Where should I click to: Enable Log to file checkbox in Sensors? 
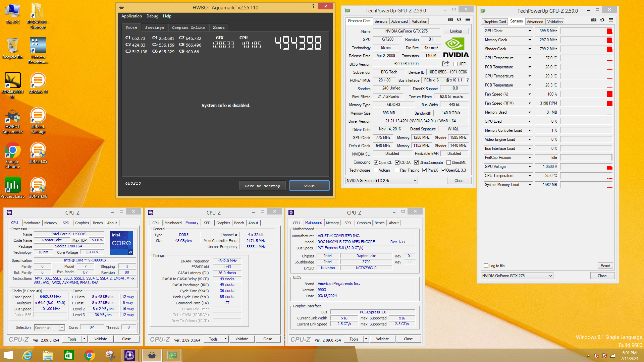coord(486,266)
